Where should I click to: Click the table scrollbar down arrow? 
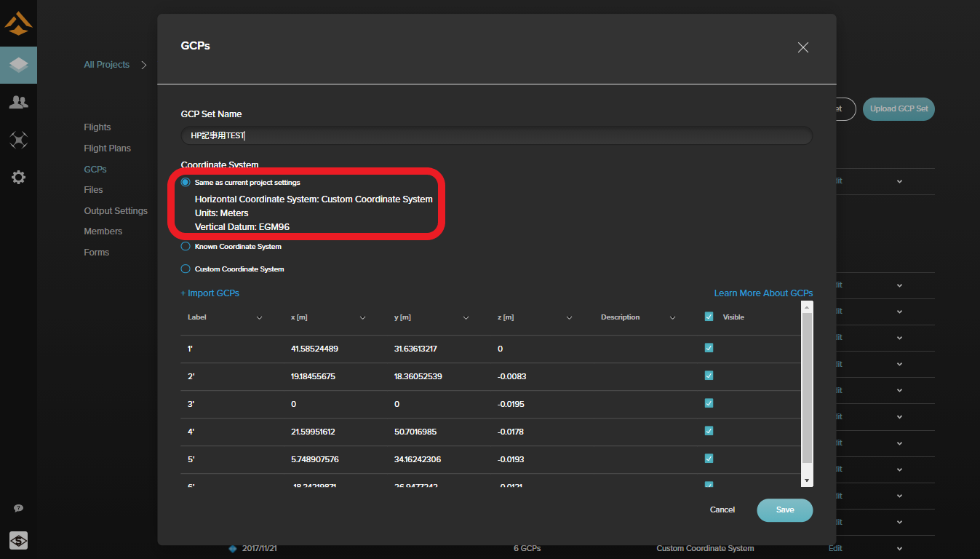click(x=807, y=481)
